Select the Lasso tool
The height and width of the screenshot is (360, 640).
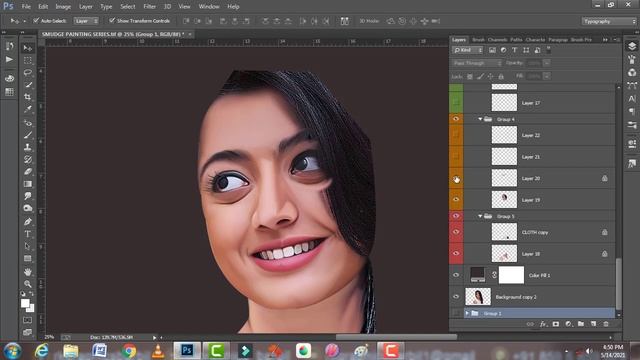coord(27,73)
